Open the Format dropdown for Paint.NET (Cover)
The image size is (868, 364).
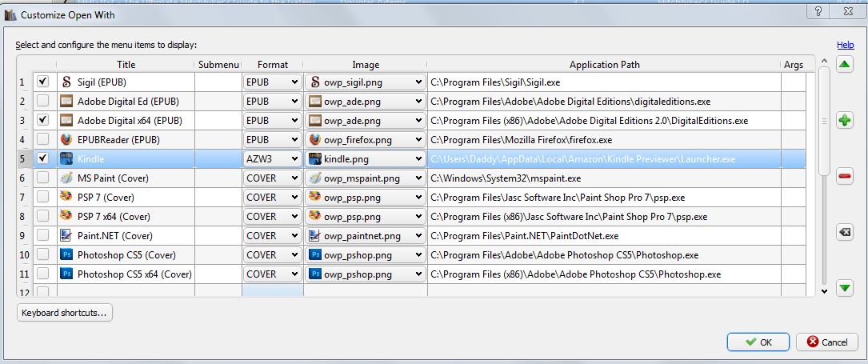coord(273,236)
